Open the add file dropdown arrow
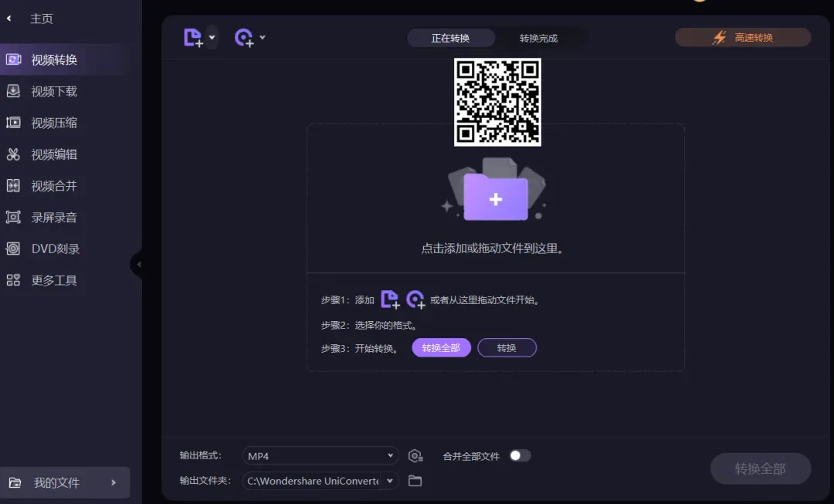 click(212, 37)
